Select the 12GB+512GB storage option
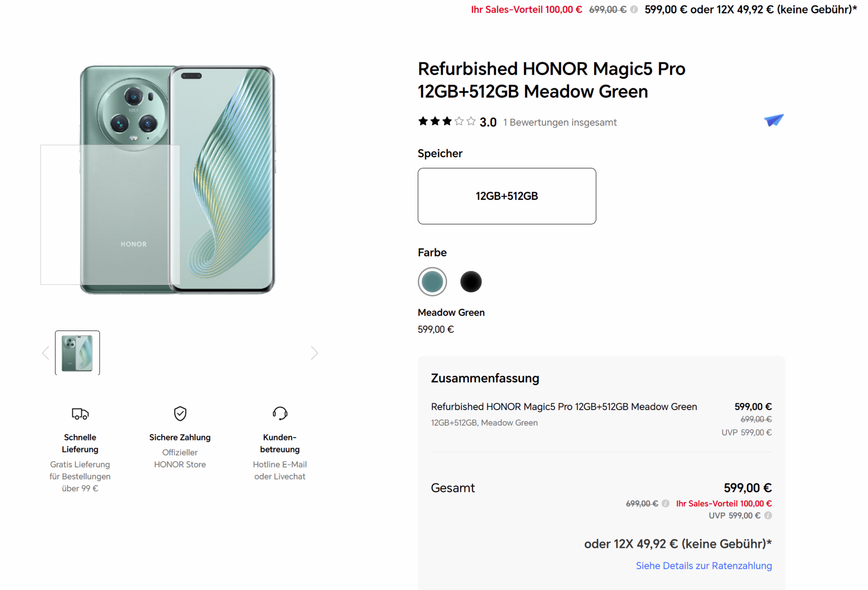This screenshot has height=590, width=868. (x=506, y=196)
